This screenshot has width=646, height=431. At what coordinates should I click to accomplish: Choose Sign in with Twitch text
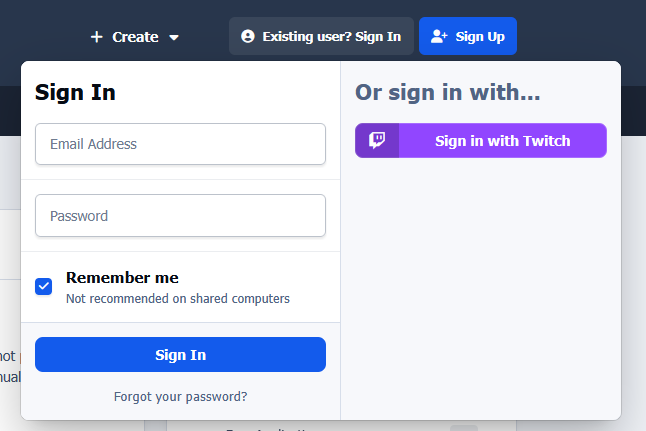(x=503, y=141)
